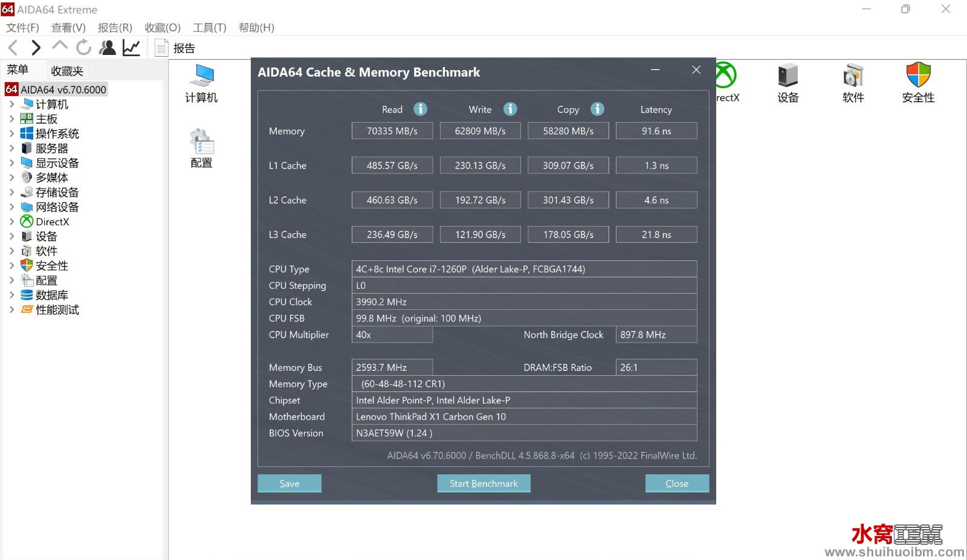Open 报告(R) menu
Viewport: 967px width, 560px height.
pyautogui.click(x=115, y=28)
